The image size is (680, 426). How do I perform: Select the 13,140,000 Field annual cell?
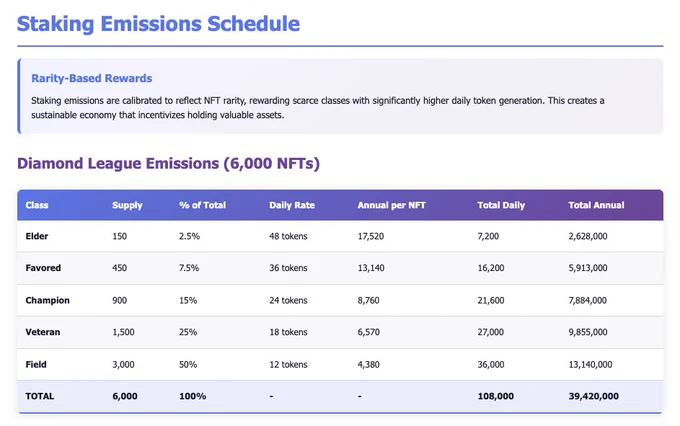point(590,364)
